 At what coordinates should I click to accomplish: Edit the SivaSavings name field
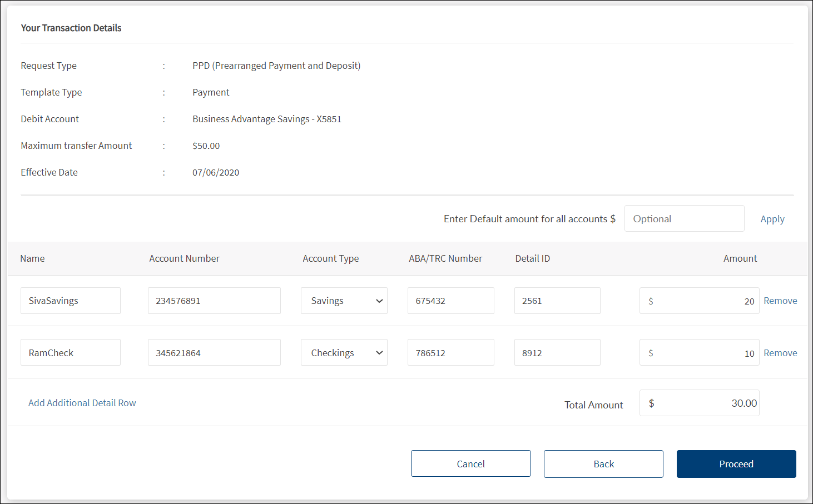(71, 301)
